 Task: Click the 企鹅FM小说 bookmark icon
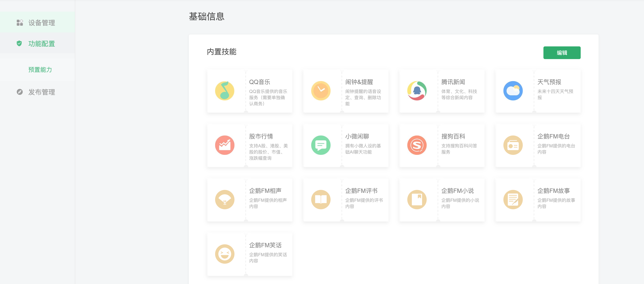[x=417, y=199]
